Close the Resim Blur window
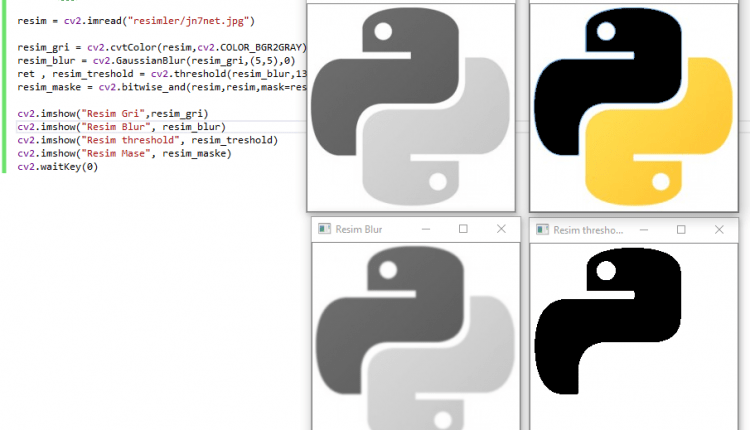Screen dimensions: 750x430 (501, 229)
